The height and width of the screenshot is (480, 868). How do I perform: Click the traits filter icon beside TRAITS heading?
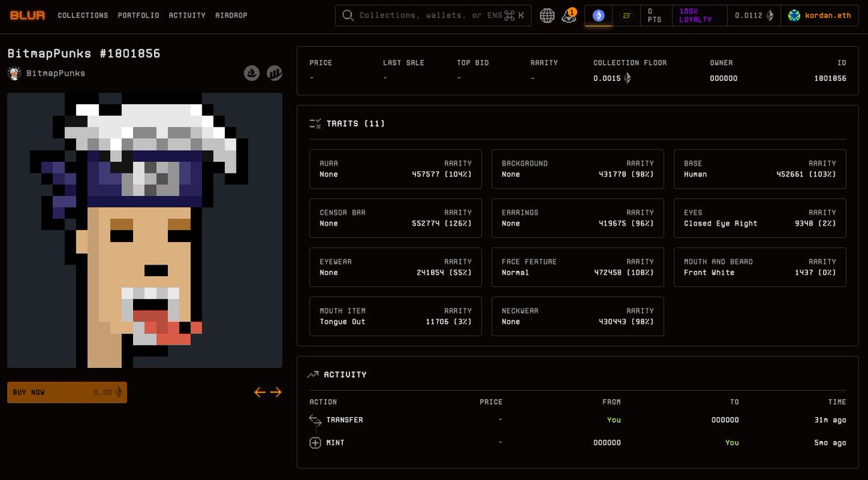[x=314, y=123]
